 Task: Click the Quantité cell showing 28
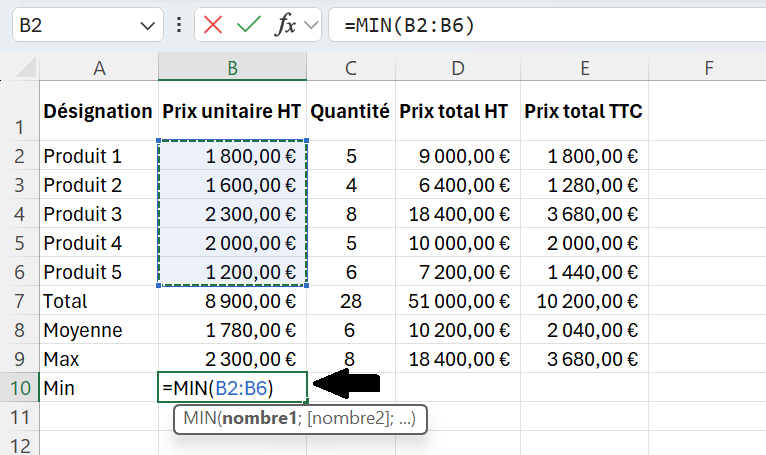tap(351, 301)
